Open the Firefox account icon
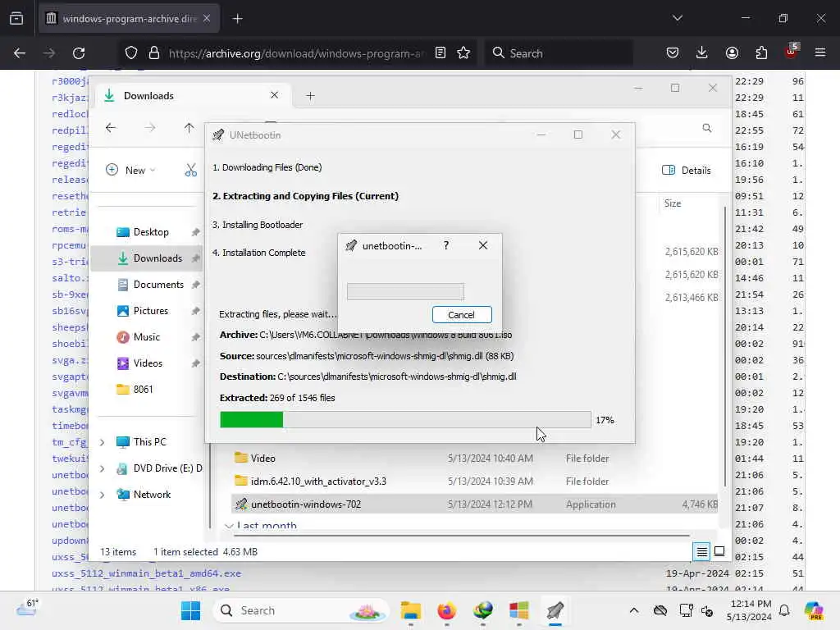The width and height of the screenshot is (840, 630). point(732,53)
